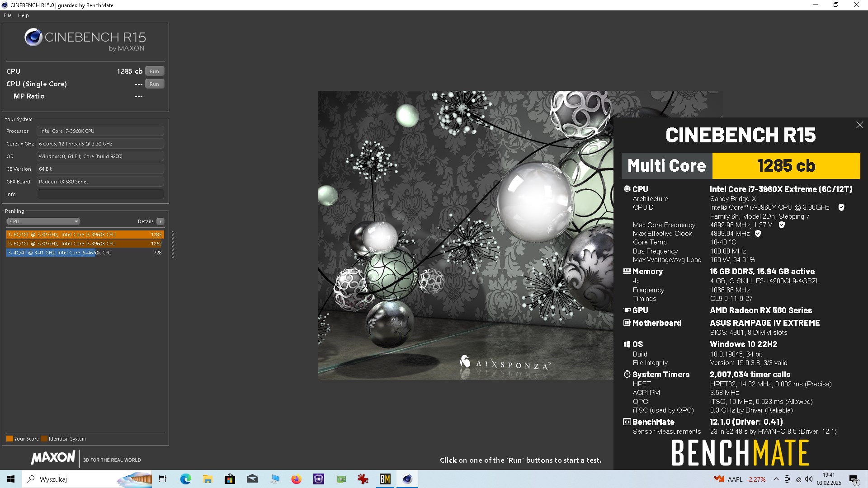Click the Wyszukaj taskbar search box
Image resolution: width=868 pixels, height=488 pixels.
click(x=87, y=479)
